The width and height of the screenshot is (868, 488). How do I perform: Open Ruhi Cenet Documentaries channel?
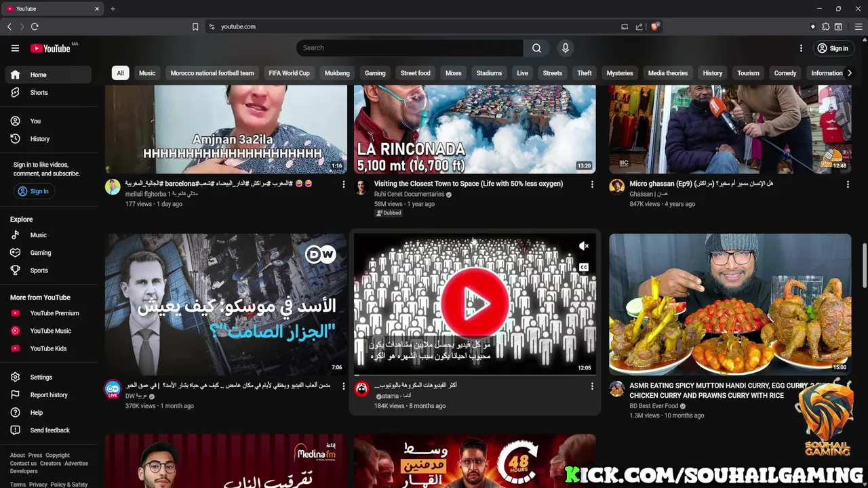coord(409,195)
